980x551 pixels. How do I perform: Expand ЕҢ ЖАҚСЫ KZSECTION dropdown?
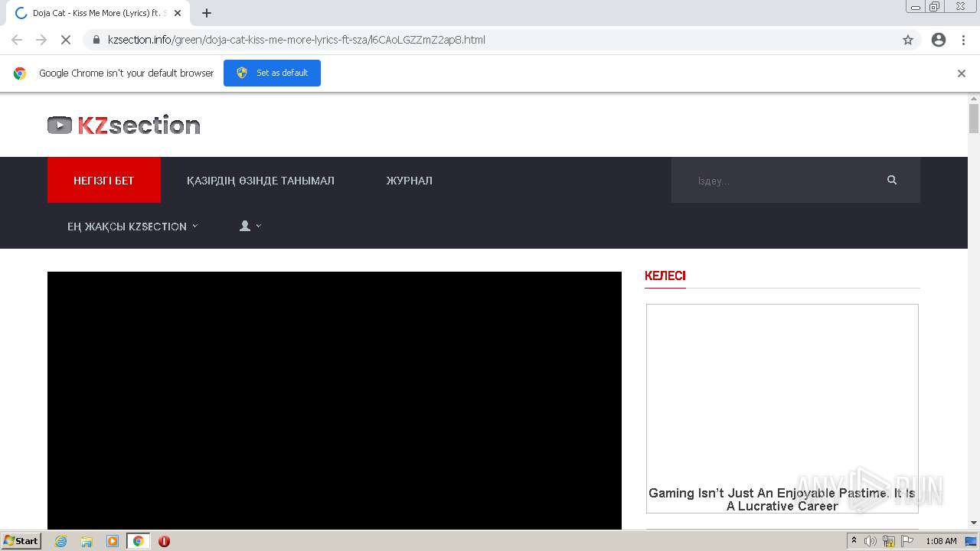point(132,227)
